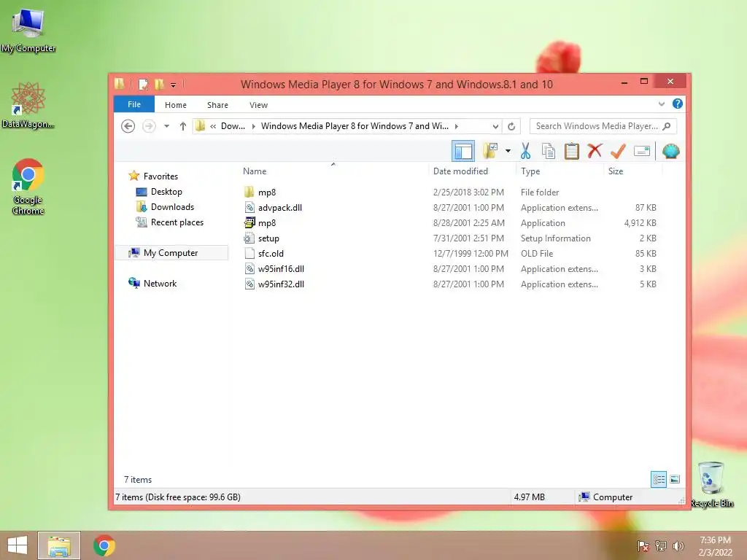Select My Computer in navigation pane

point(171,253)
